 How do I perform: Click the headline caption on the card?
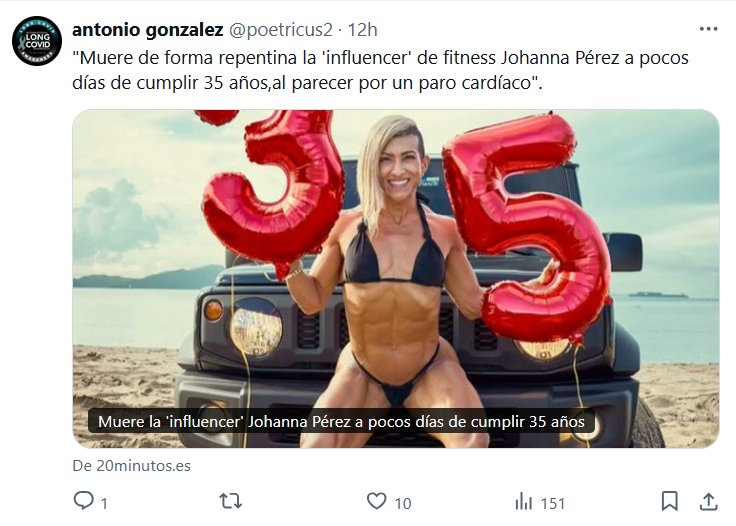click(x=341, y=421)
